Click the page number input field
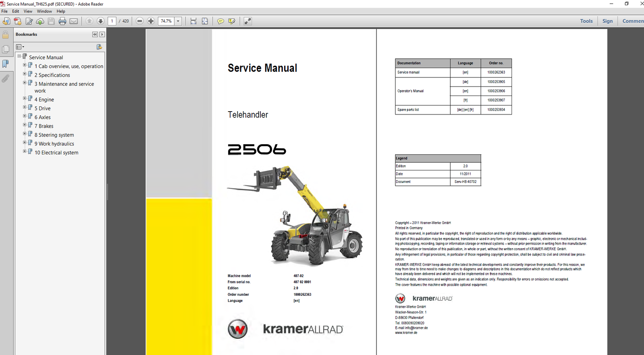 click(112, 21)
